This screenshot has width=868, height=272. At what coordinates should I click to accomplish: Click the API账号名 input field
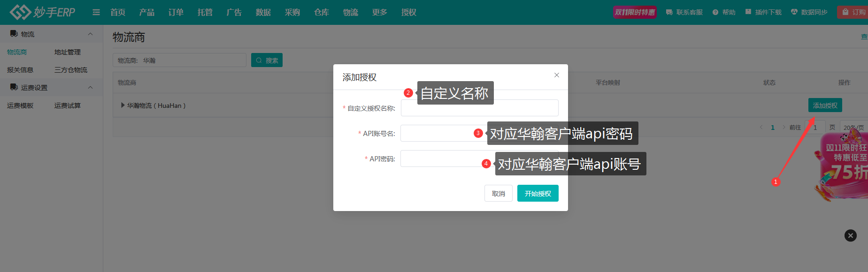(436, 133)
